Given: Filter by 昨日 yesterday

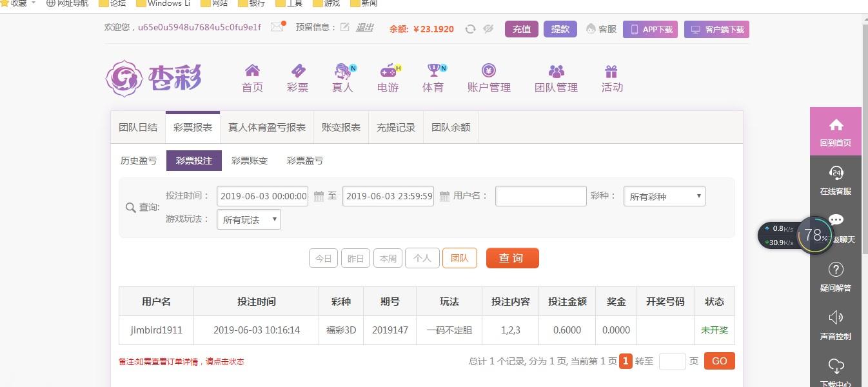Looking at the screenshot, I should 356,258.
